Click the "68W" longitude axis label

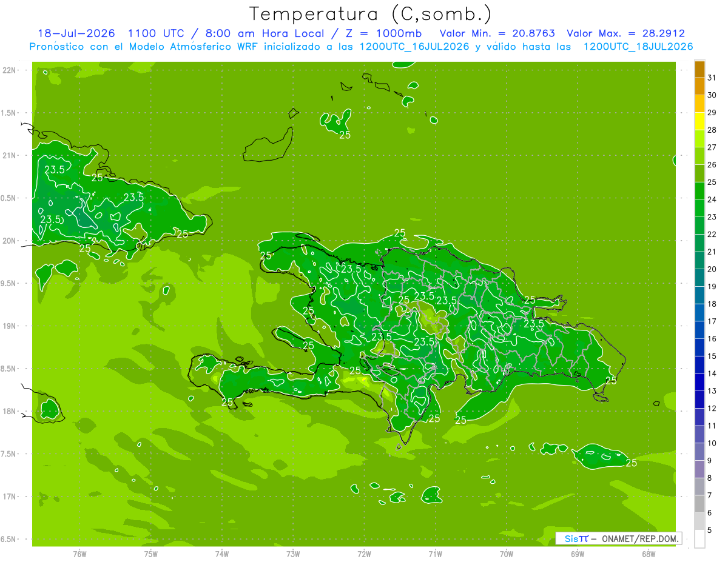(x=649, y=554)
